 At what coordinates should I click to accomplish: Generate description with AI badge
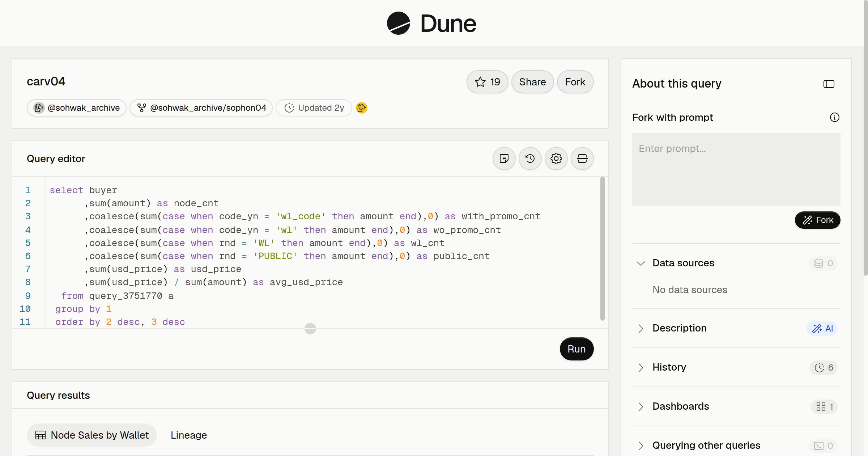point(822,328)
